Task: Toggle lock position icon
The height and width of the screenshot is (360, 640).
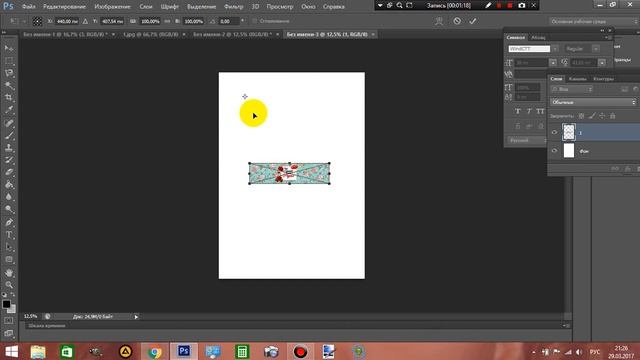Action: [x=602, y=116]
